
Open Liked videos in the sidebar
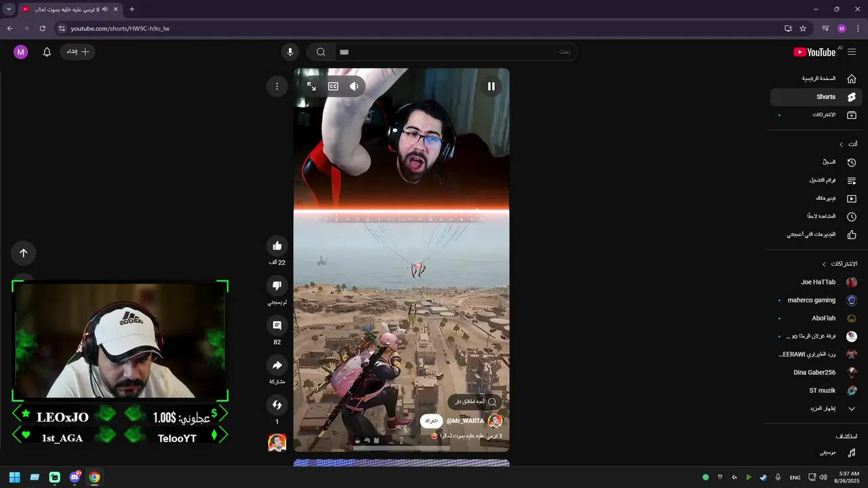coord(816,235)
